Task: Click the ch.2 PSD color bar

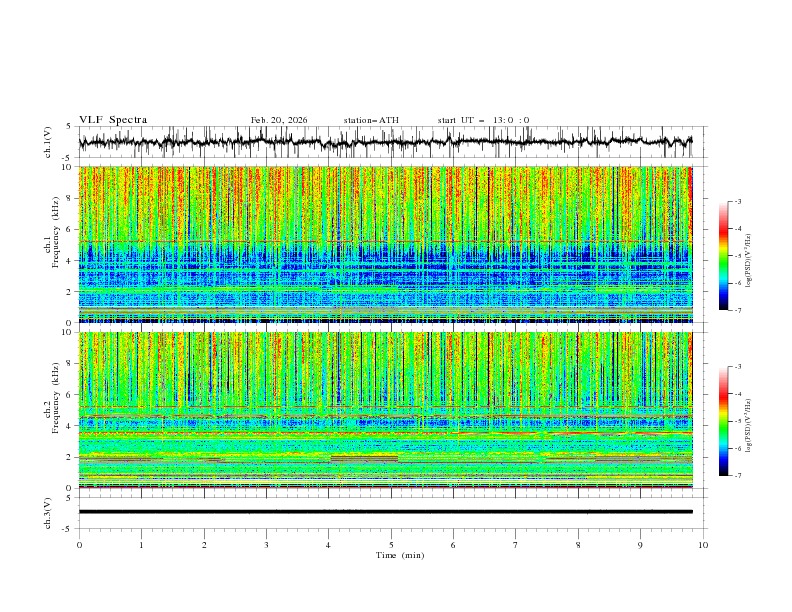Action: tap(724, 421)
